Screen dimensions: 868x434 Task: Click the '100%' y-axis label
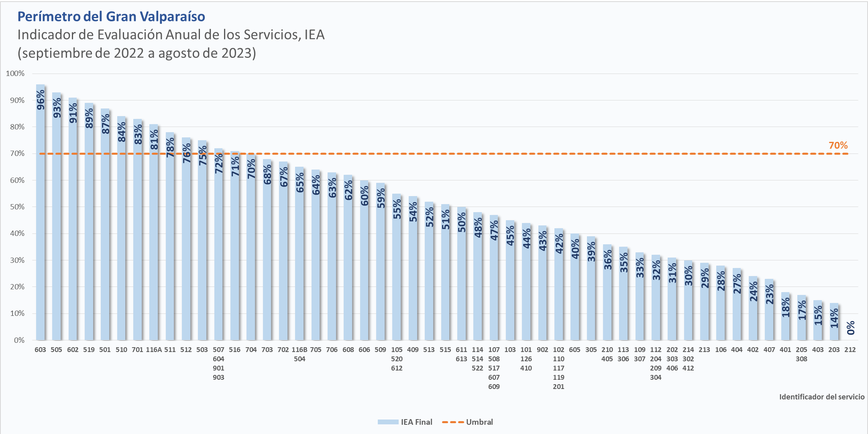pyautogui.click(x=15, y=74)
